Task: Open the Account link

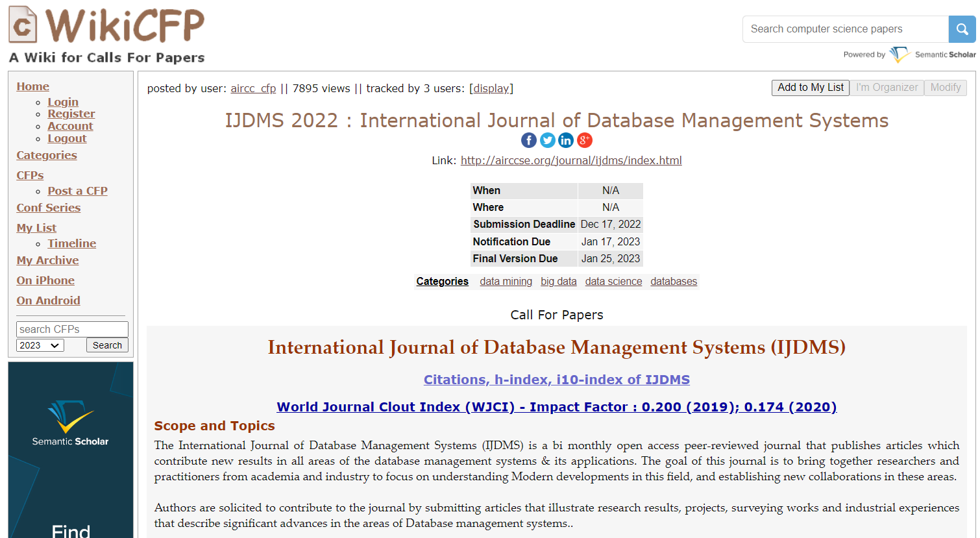Action: 70,126
